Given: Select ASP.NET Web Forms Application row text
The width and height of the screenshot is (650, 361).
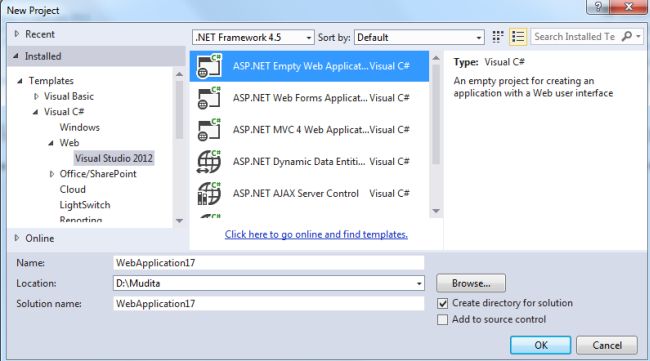Looking at the screenshot, I should tap(300, 98).
